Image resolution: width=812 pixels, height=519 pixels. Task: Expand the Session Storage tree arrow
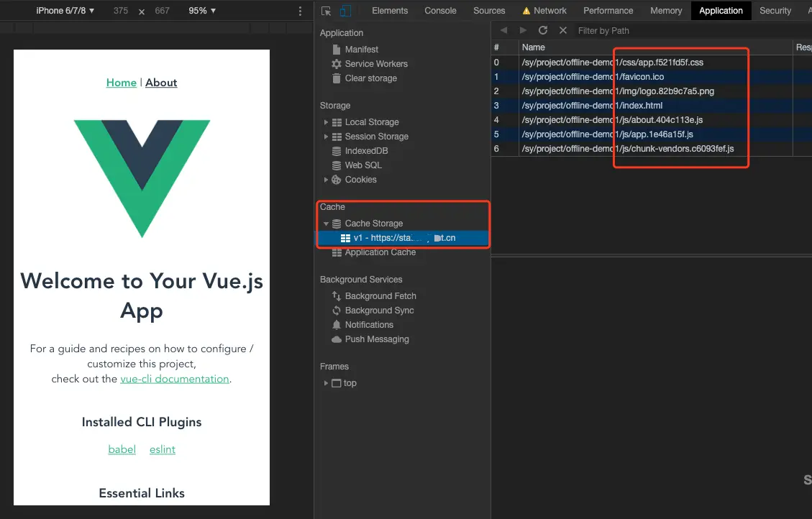[326, 137]
